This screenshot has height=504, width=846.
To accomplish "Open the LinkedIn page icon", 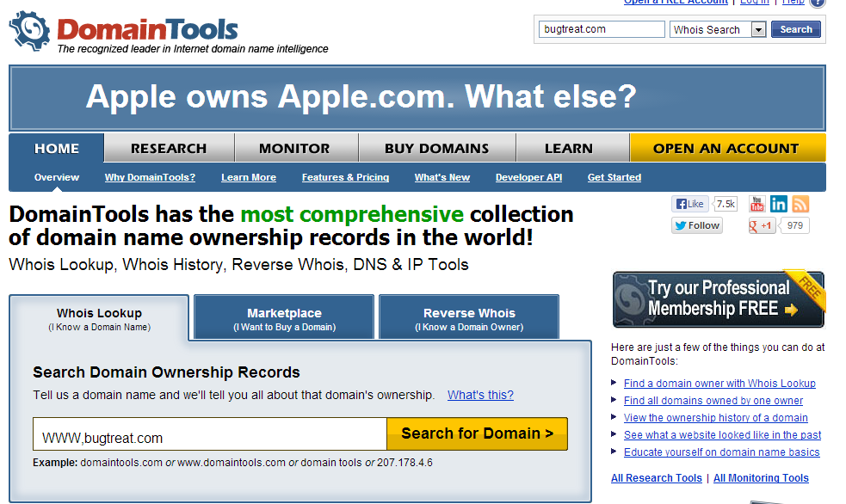I will pos(778,204).
